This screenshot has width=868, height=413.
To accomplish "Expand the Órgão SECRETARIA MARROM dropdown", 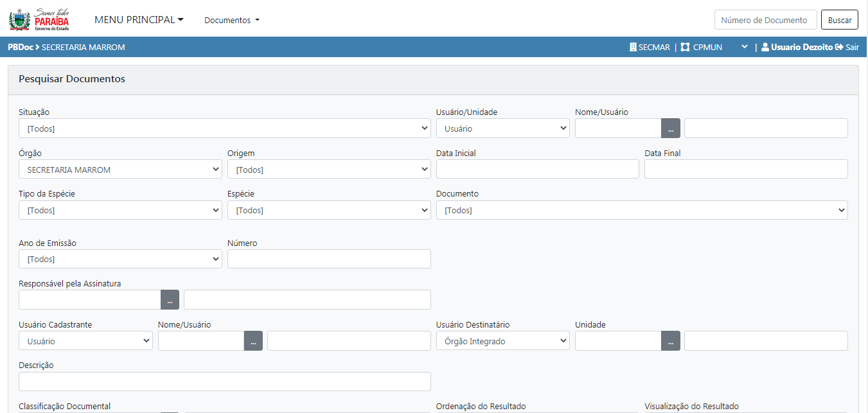I will click(x=120, y=170).
